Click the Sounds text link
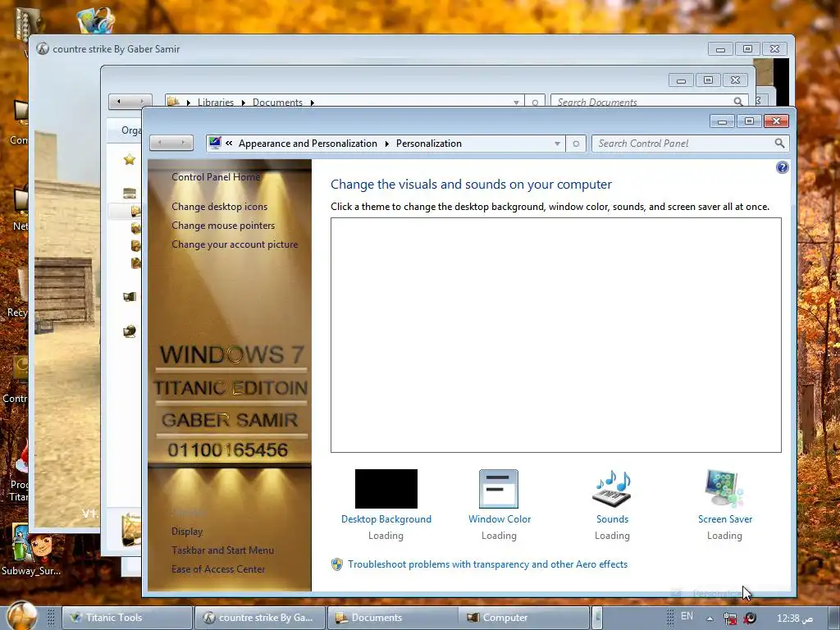 612,519
